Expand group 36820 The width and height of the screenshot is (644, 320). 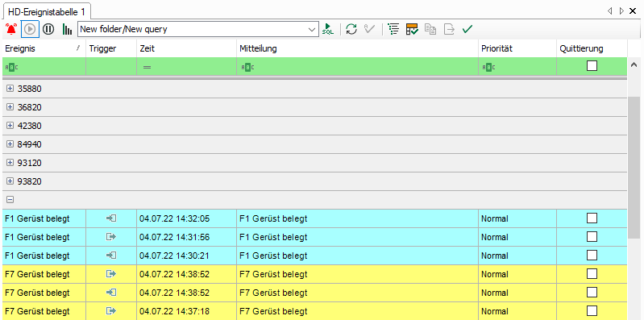coord(10,107)
